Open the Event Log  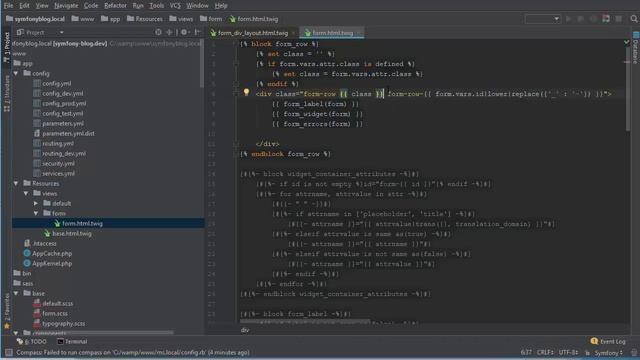(608, 342)
